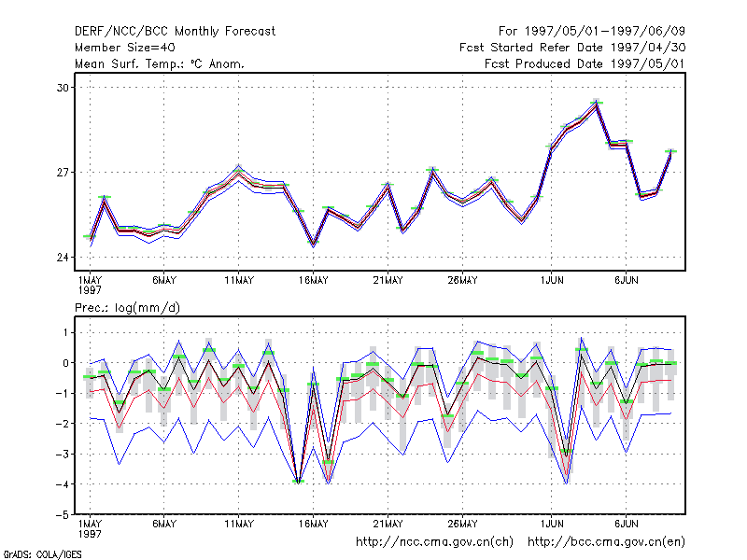
Task: Click the Fcst Started Refer Date text
Action: click(x=531, y=48)
